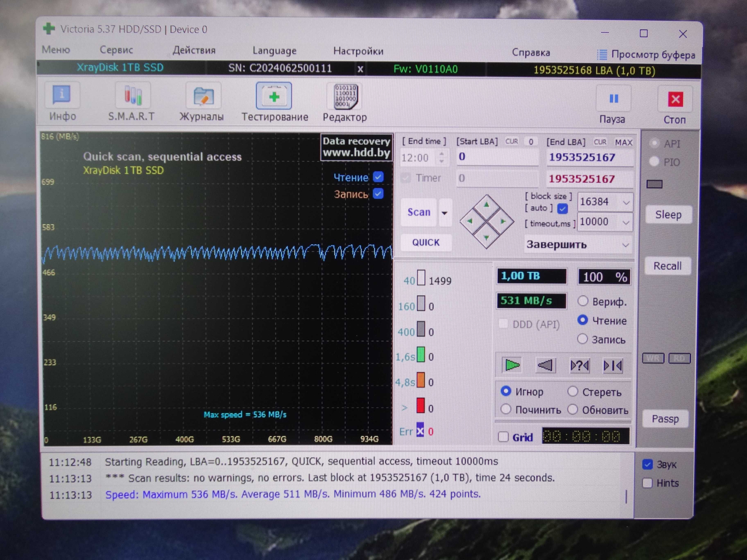Click the red Стоп stop icon

coord(675,99)
